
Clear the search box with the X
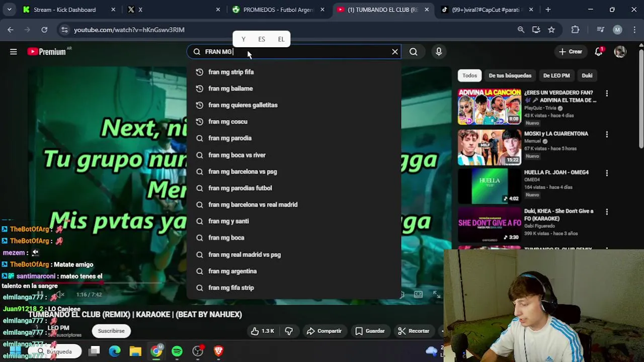tap(395, 51)
